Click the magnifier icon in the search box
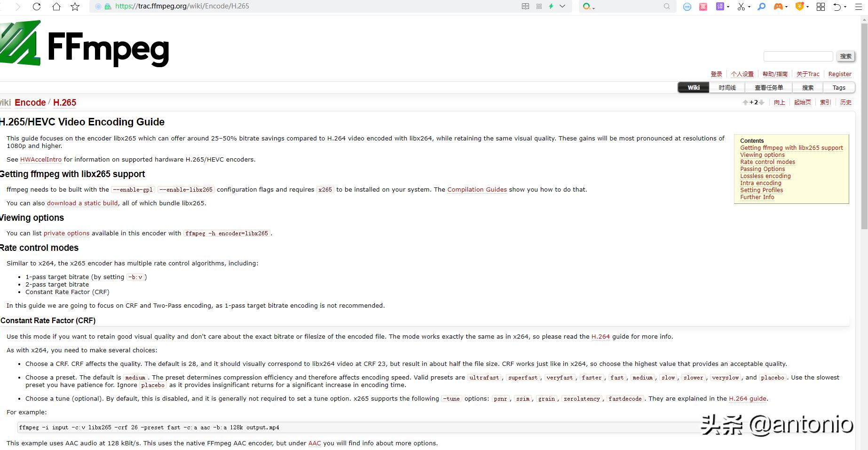 pos(667,7)
